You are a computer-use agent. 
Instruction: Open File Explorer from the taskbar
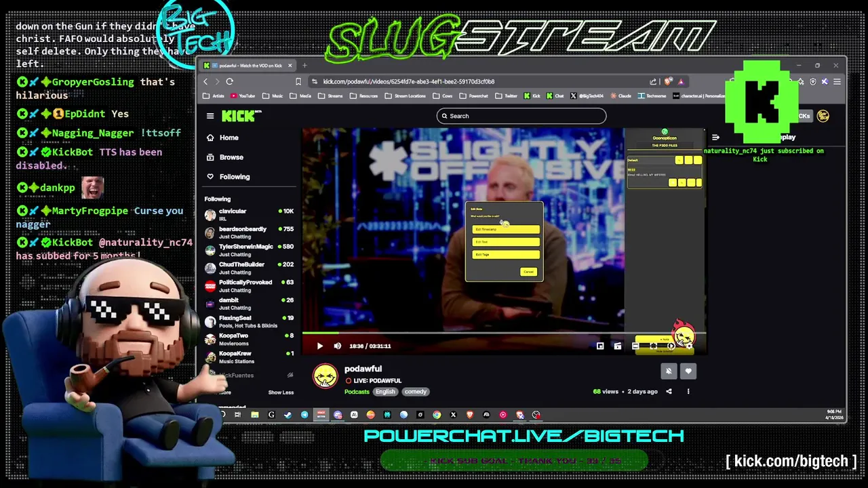[x=254, y=415]
